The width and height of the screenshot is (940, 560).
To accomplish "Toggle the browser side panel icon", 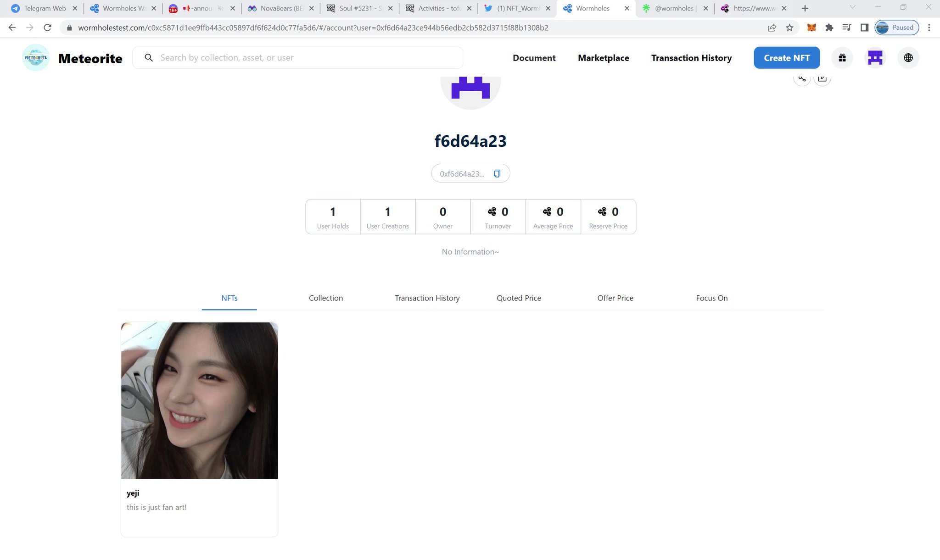I will 864,28.
